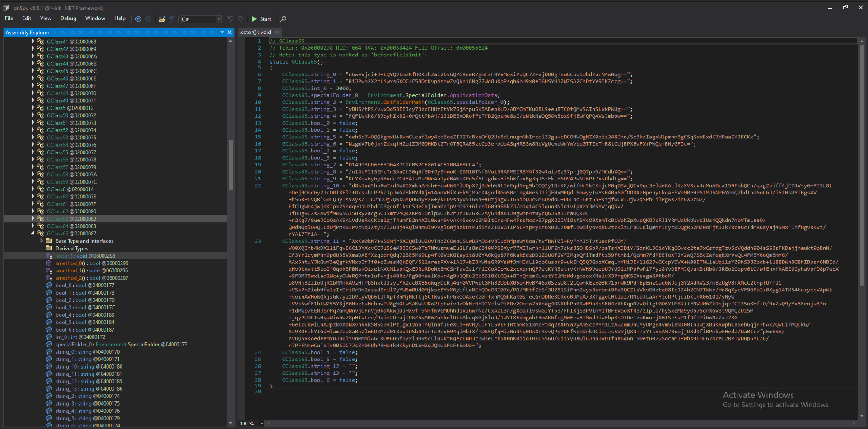Open the Edit menu
Screen dimensions: 868x429
pos(27,18)
